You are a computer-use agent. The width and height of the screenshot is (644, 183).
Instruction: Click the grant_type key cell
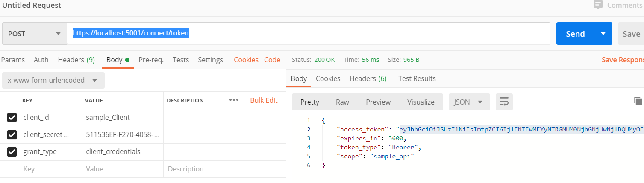tap(50, 152)
